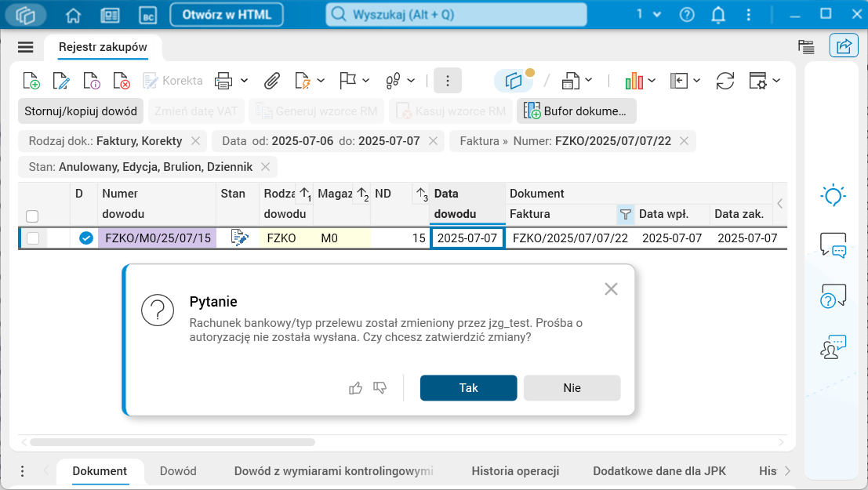Screen dimensions: 868x490
Task: Click the horizontal scrollbar under the table
Action: click(173, 442)
